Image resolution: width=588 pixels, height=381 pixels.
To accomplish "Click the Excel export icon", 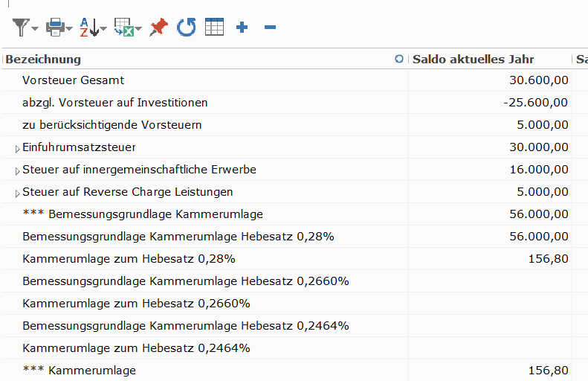I will 124,28.
